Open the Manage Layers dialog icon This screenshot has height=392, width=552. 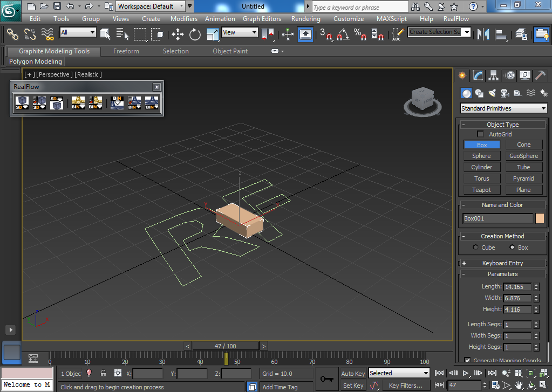[521, 34]
